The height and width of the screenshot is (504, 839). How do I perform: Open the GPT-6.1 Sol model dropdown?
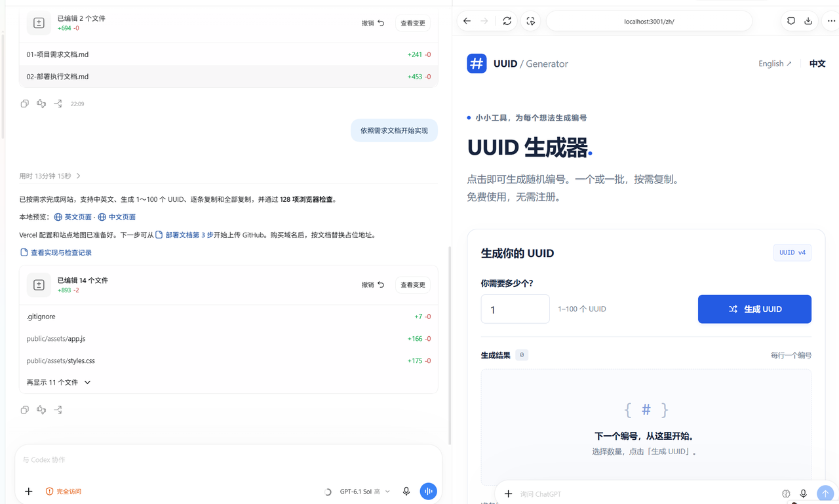pos(364,492)
